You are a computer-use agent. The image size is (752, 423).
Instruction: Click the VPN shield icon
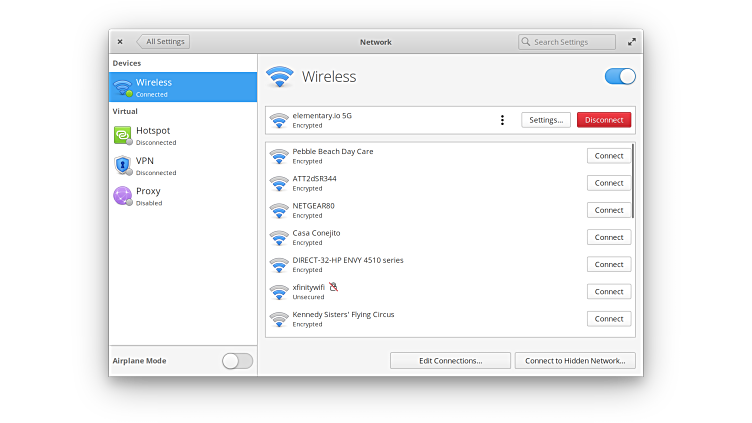click(122, 165)
